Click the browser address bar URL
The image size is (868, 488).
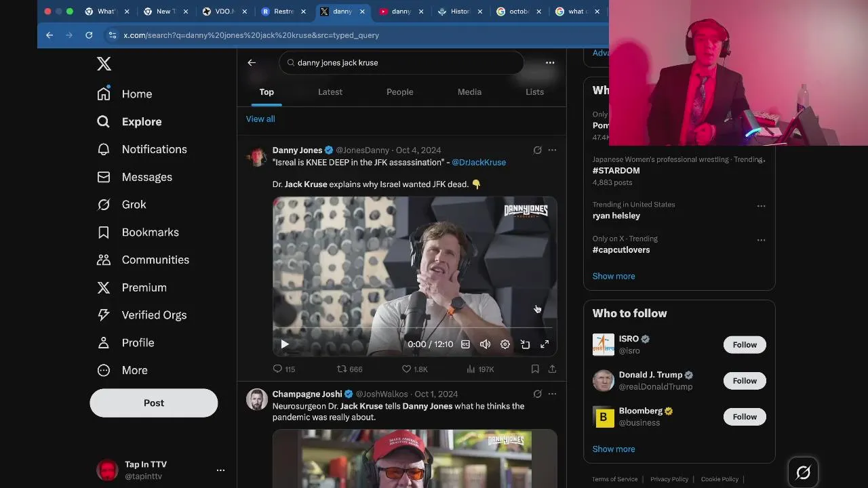coord(251,35)
